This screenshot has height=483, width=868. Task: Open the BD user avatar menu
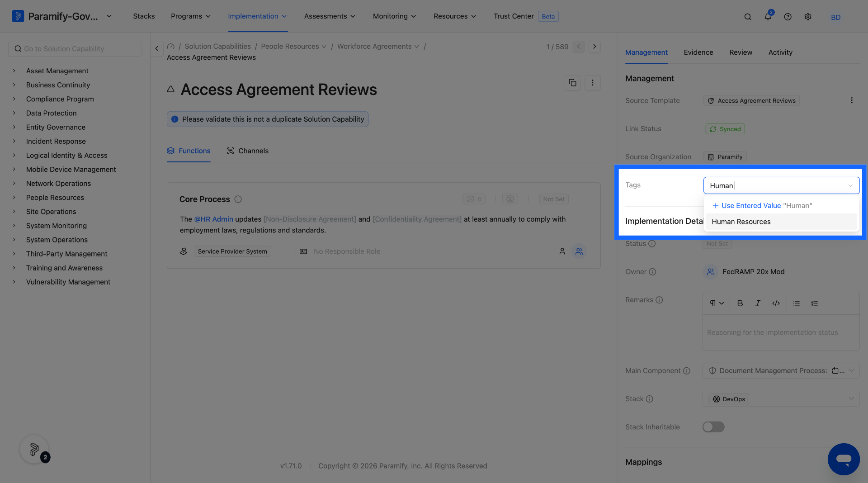(x=835, y=17)
